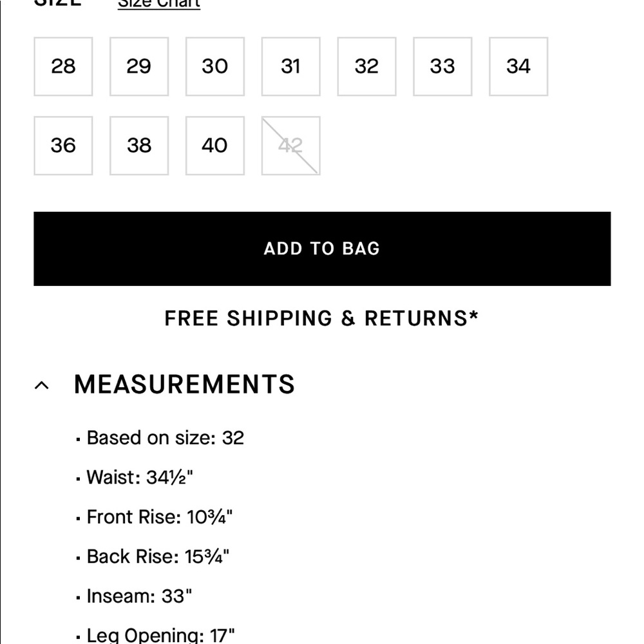
Task: Collapse the Measurements chevron icon
Action: 42,385
